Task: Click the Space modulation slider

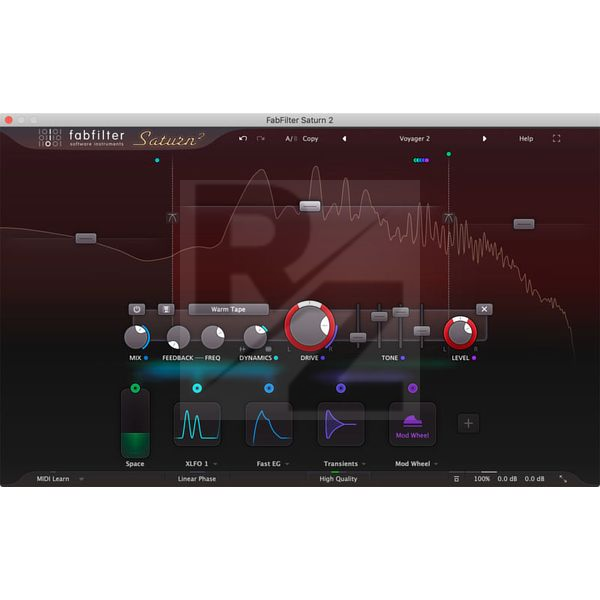Action: click(135, 426)
